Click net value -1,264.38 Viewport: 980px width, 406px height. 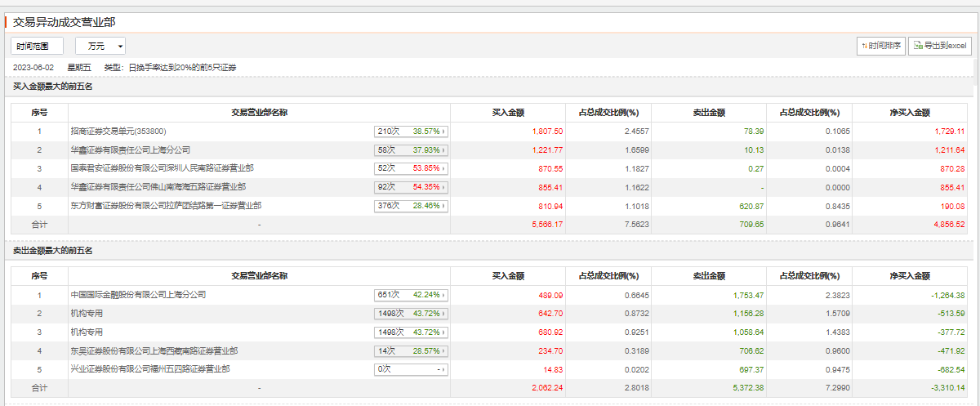(x=947, y=296)
